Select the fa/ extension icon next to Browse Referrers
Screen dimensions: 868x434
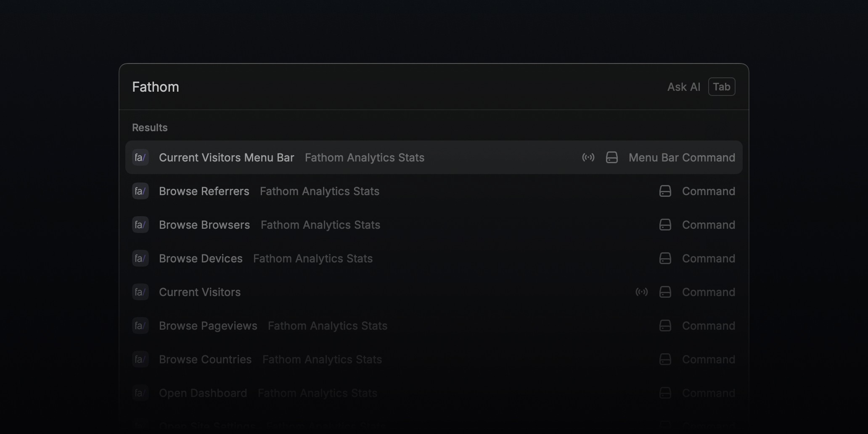click(140, 191)
